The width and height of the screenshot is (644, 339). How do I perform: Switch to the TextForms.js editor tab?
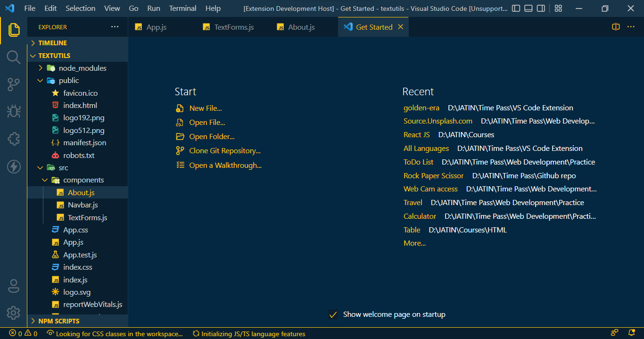point(233,27)
